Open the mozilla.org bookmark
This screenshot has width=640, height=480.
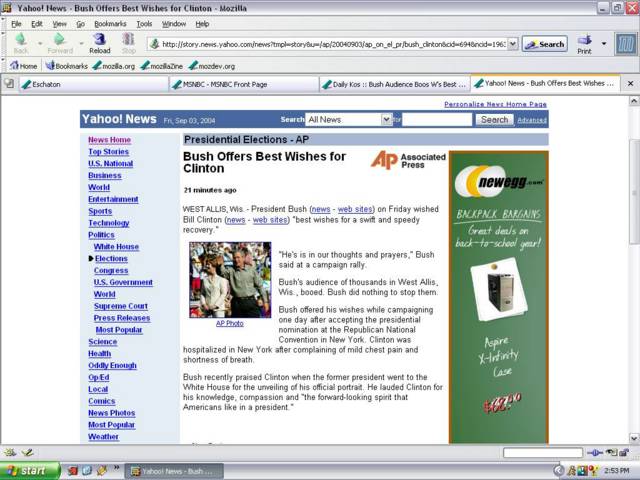point(113,66)
